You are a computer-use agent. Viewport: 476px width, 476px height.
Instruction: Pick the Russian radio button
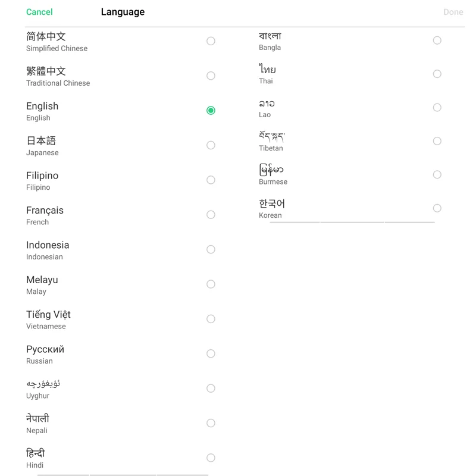coord(211,353)
